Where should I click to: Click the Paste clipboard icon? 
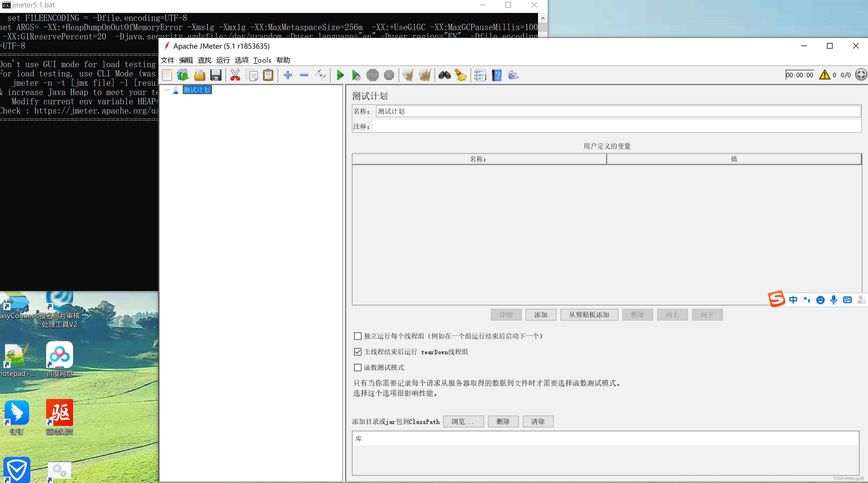[268, 75]
